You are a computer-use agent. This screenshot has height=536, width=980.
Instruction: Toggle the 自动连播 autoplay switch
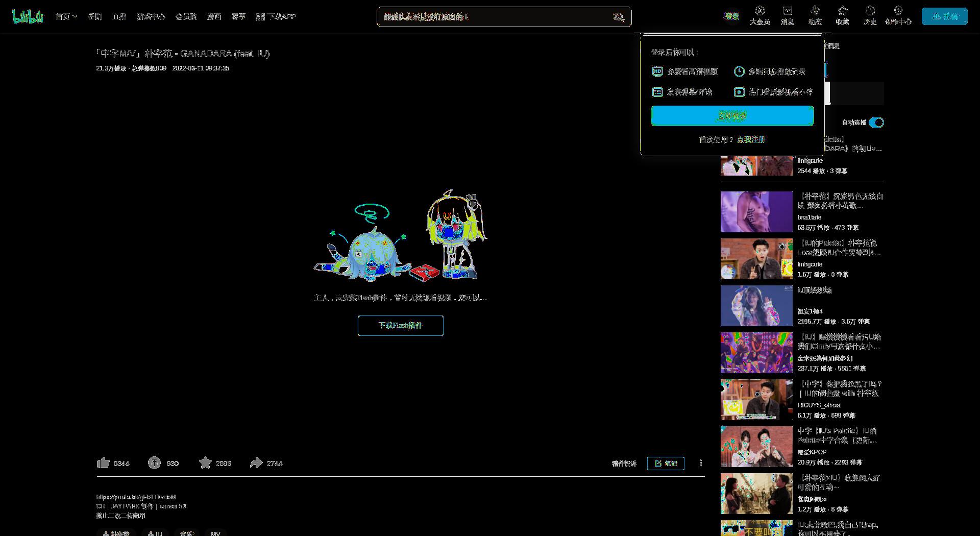(x=876, y=123)
